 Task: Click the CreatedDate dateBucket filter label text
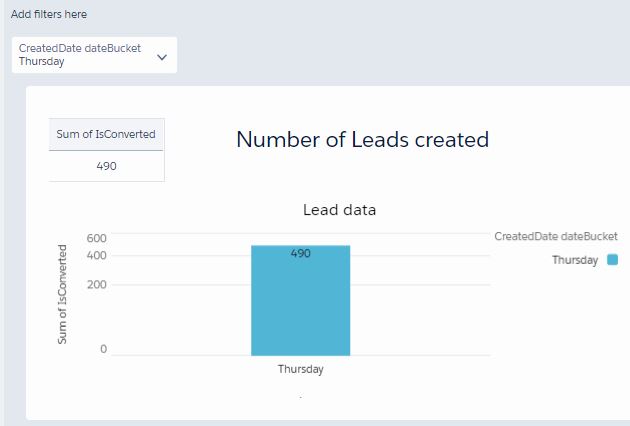[x=80, y=48]
